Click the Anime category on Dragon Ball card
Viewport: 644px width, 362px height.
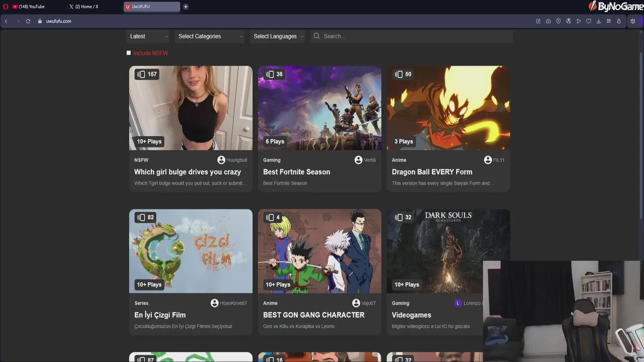click(399, 160)
